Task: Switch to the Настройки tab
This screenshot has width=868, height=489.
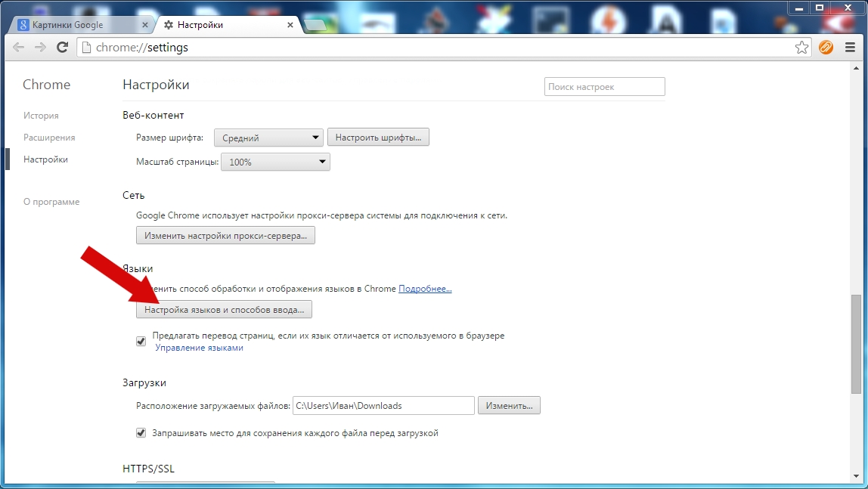Action: tap(227, 25)
